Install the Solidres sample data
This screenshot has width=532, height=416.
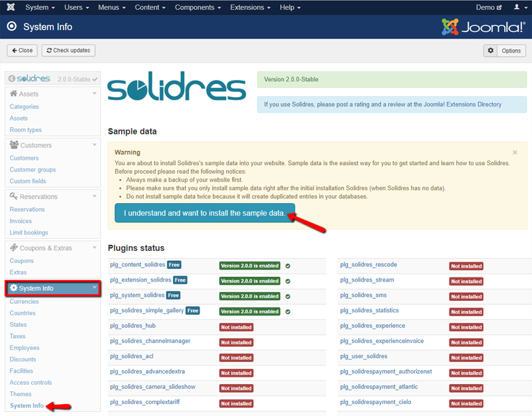205,213
